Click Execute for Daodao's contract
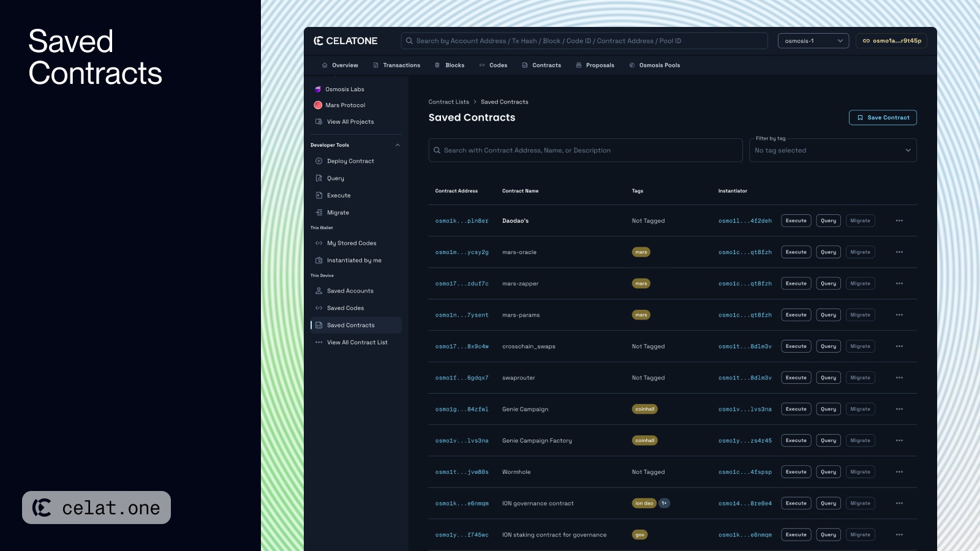This screenshot has width=980, height=551. coord(796,220)
